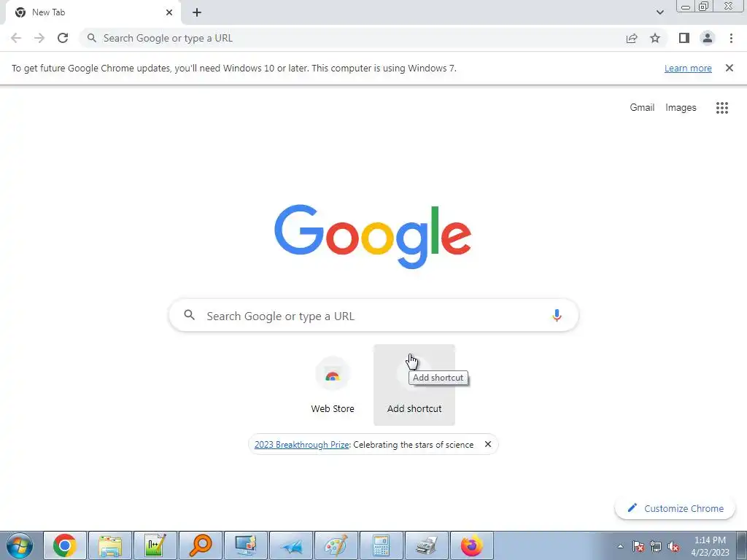The width and height of the screenshot is (747, 560).
Task: Open the Google apps grid
Action: click(x=722, y=108)
